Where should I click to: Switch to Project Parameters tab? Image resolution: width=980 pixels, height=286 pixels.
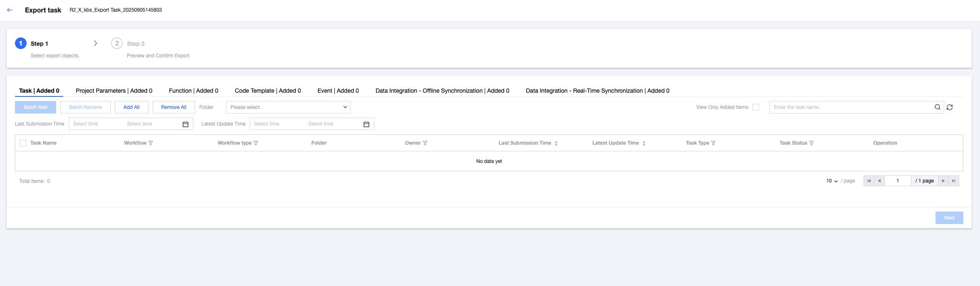pyautogui.click(x=114, y=91)
